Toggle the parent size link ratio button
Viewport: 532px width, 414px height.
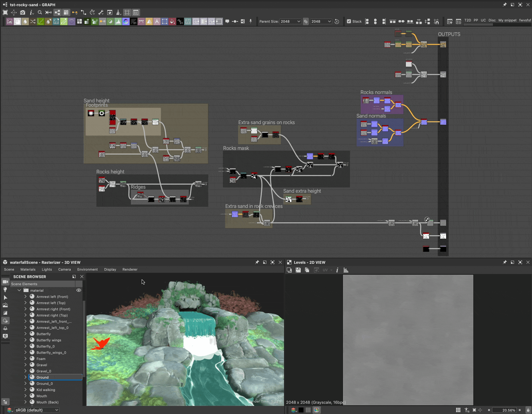[x=306, y=21]
